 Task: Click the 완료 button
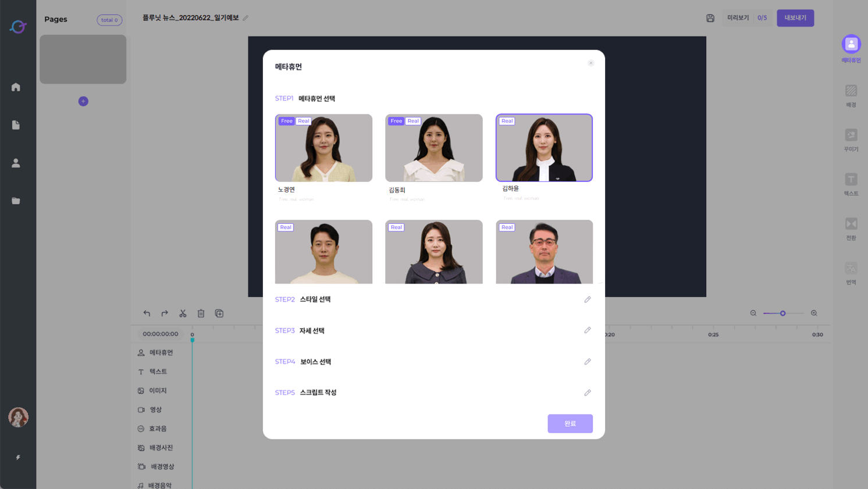tap(570, 423)
